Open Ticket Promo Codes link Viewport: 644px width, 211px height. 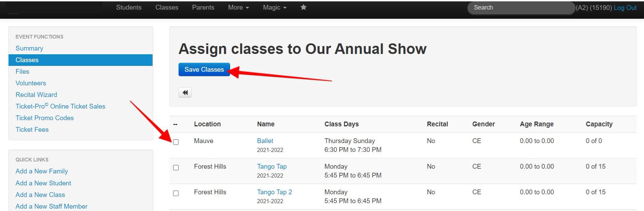(44, 118)
